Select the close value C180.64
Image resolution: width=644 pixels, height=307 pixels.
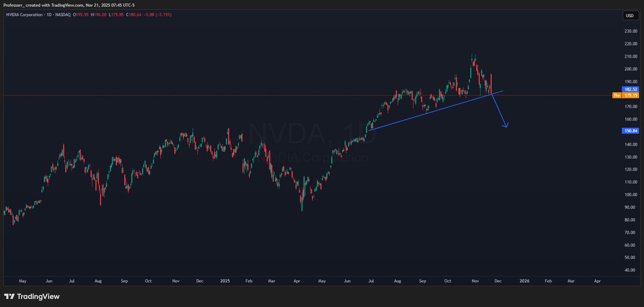[x=133, y=14]
